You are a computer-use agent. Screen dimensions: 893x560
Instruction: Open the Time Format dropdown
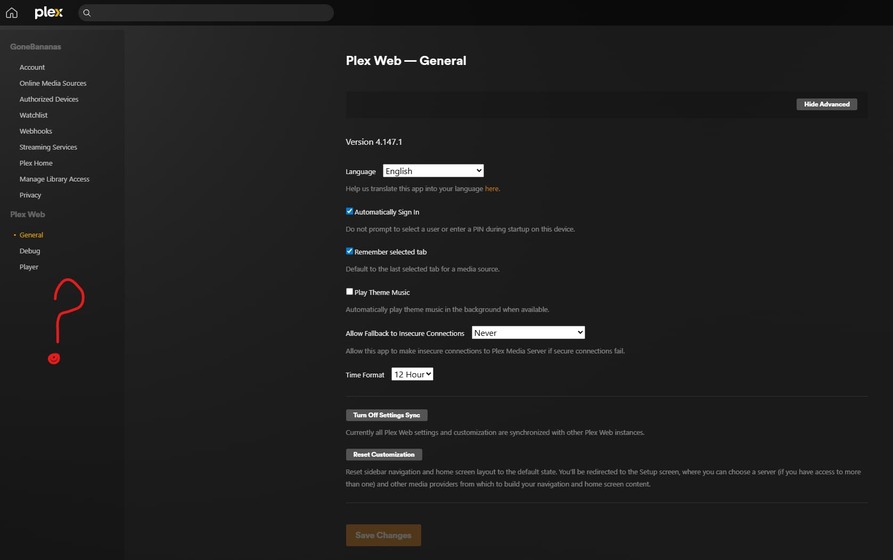[412, 374]
